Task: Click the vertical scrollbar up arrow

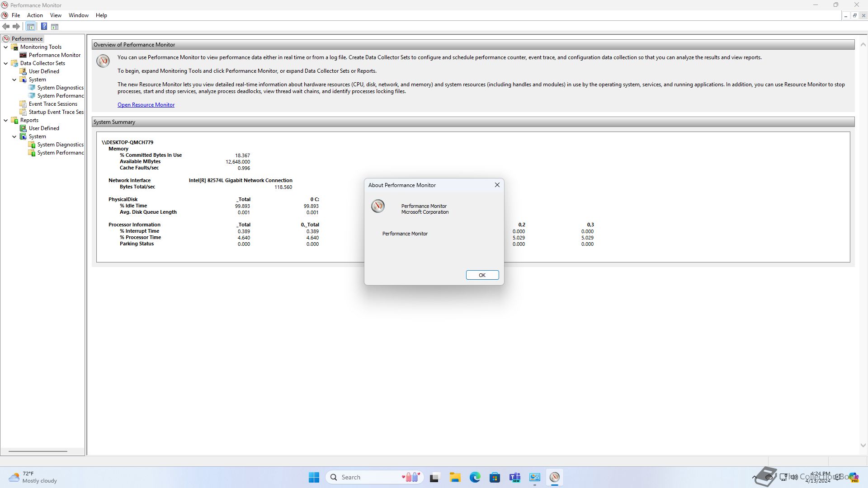Action: click(863, 45)
